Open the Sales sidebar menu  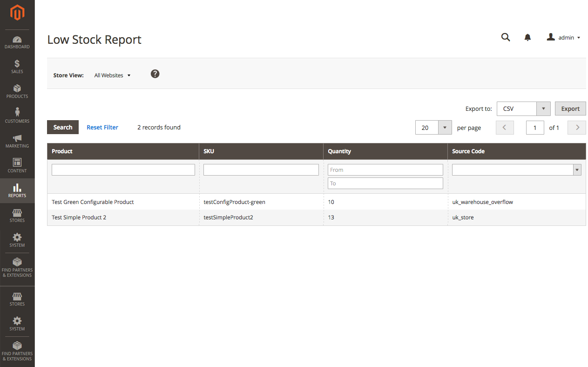coord(17,67)
